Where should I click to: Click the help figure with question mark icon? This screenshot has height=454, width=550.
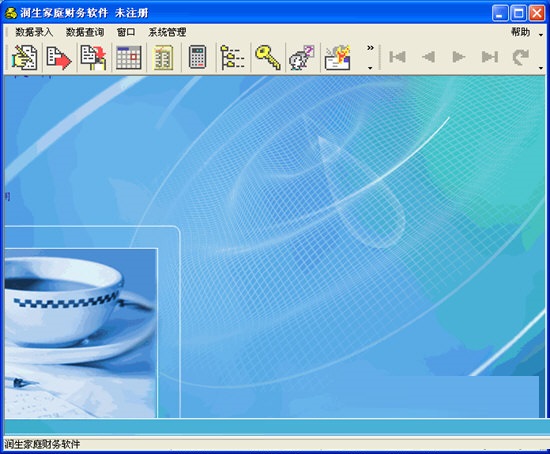(302, 57)
